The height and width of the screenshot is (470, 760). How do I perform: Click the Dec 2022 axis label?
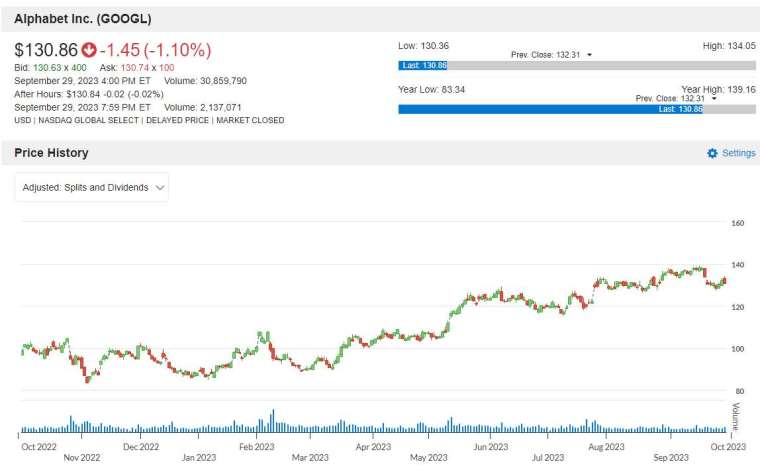141,447
